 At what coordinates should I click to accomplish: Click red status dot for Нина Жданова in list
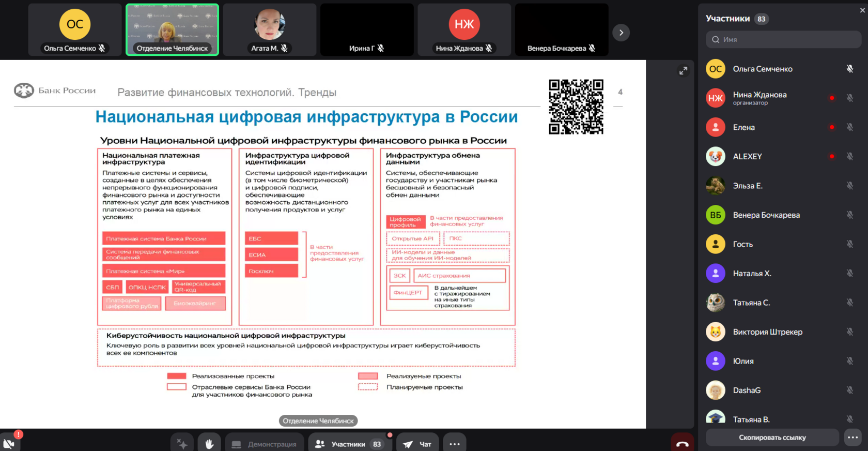coord(832,98)
